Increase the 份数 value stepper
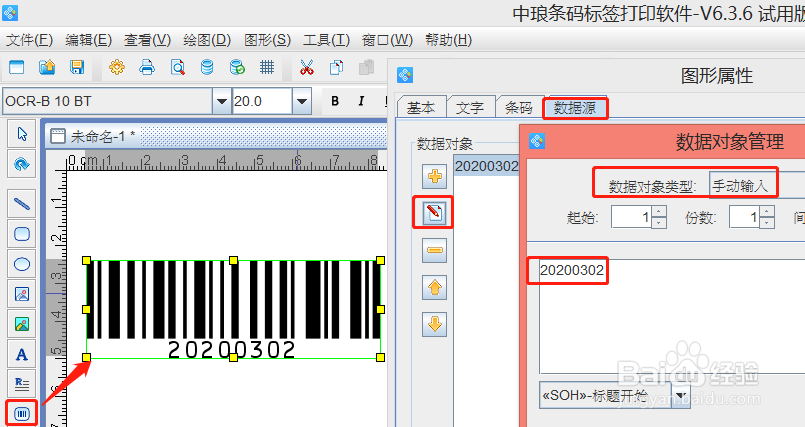 767,211
